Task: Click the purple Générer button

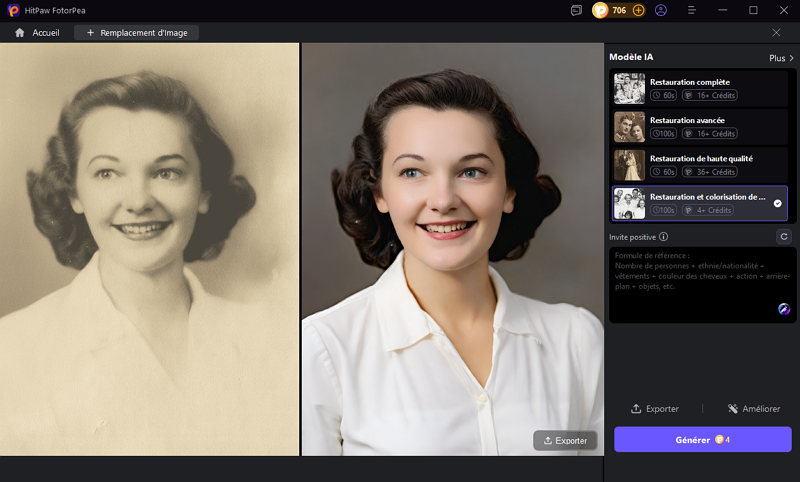Action: tap(702, 439)
